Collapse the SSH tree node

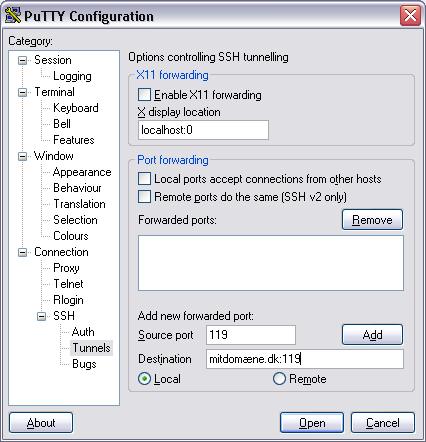pyautogui.click(x=41, y=316)
